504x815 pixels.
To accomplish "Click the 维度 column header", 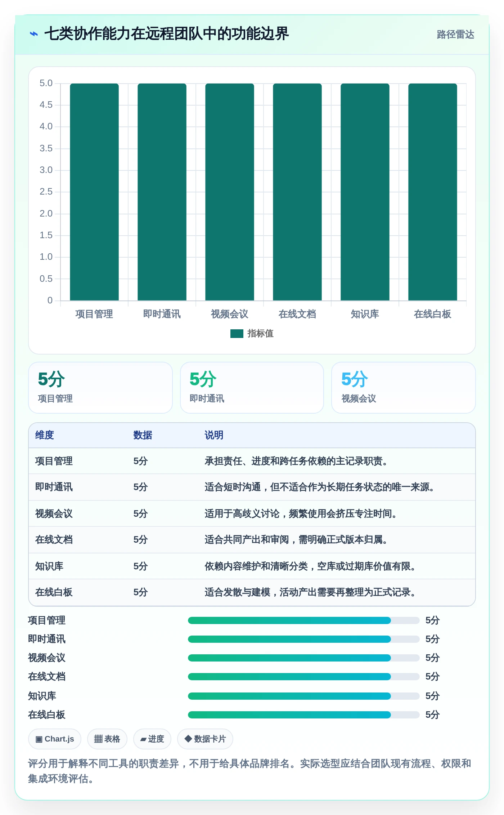I will (x=45, y=435).
